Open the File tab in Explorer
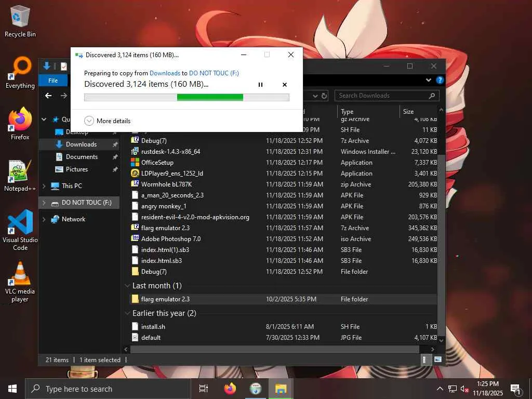 click(53, 81)
